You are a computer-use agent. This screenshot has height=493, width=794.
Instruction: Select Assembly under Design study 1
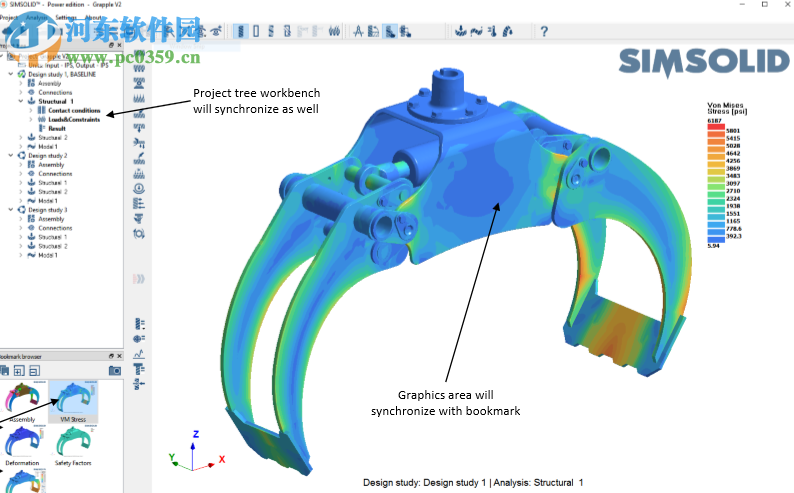49,83
